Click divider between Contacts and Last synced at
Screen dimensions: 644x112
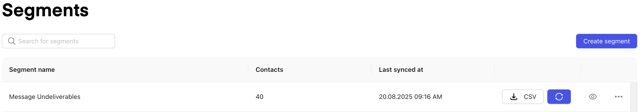[x=371, y=70]
